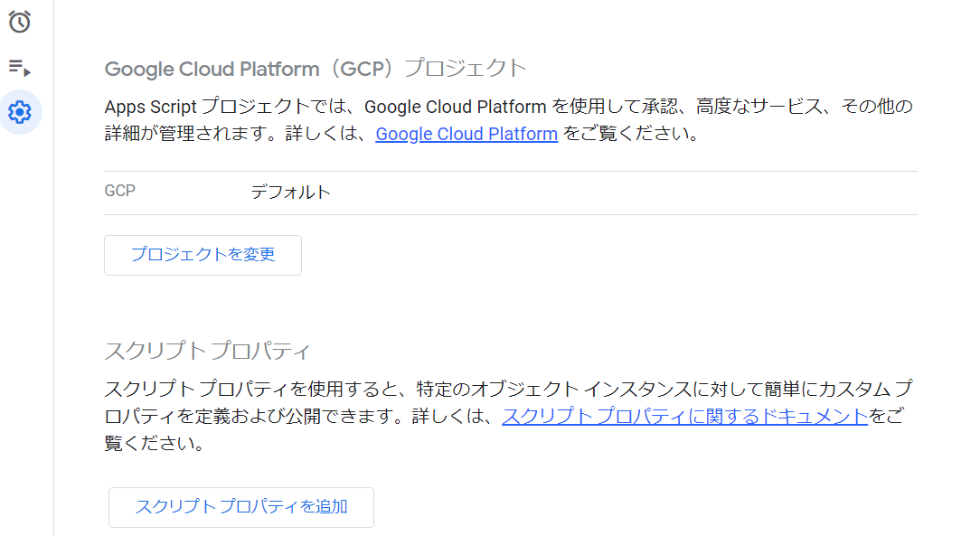Open the スクリプト プロパティに関するドキュメント link

685,416
